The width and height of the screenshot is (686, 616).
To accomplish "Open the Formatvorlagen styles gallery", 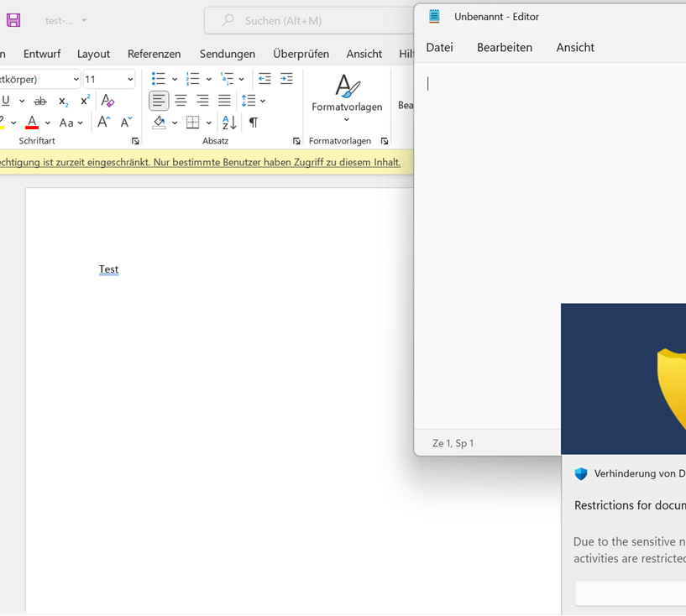I will point(347,99).
